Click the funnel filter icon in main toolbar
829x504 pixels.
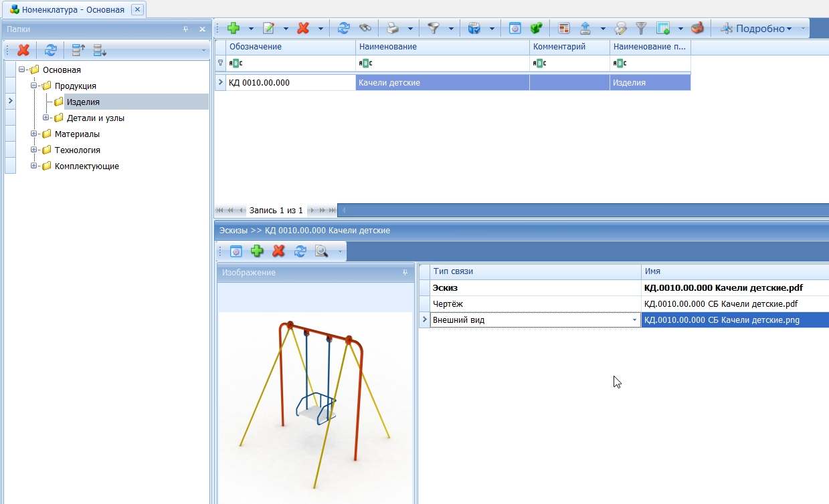tap(434, 29)
